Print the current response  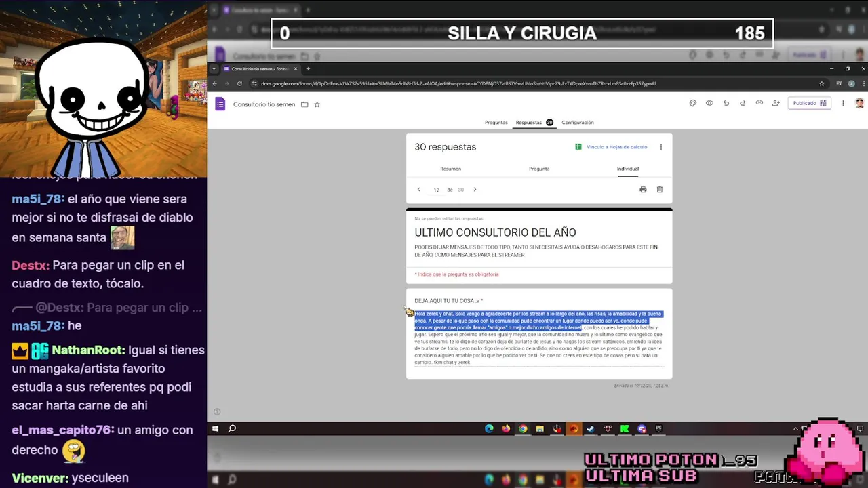(x=643, y=190)
